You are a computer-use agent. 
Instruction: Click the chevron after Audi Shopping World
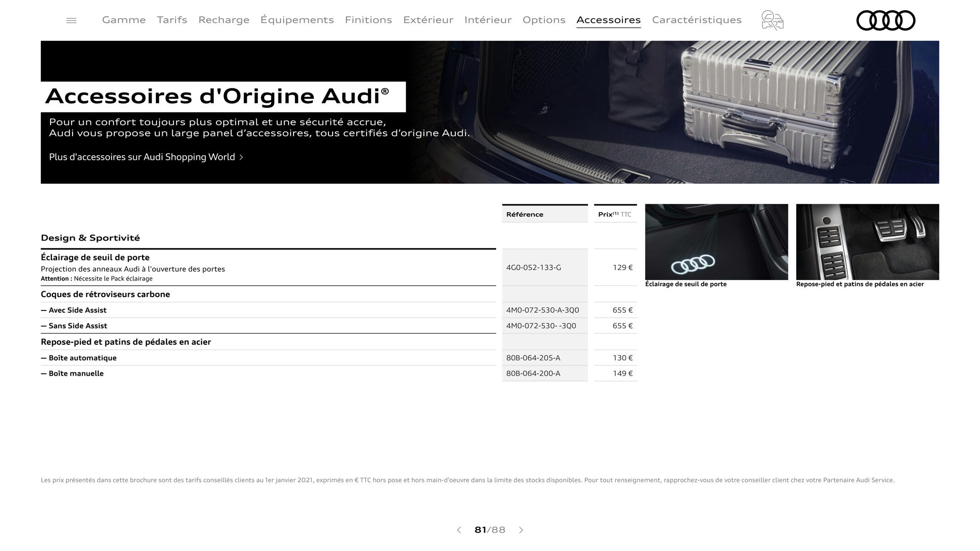(x=241, y=157)
